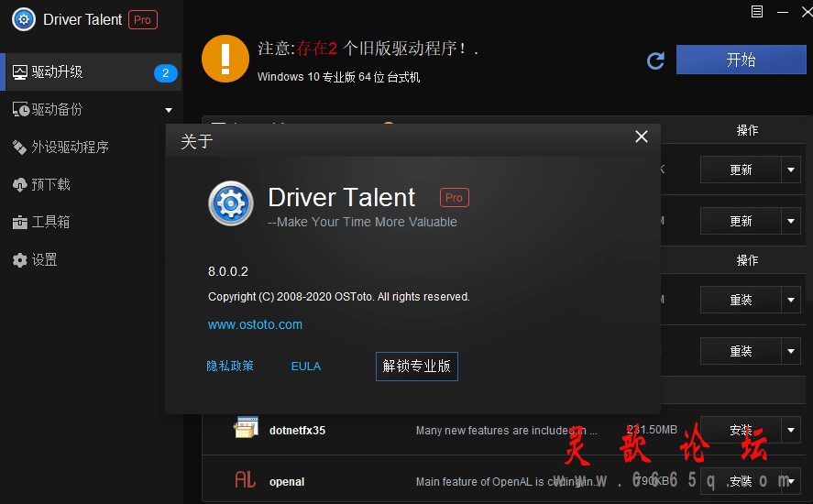
Task: Expand dropdown next to second 更新 button
Action: click(791, 221)
